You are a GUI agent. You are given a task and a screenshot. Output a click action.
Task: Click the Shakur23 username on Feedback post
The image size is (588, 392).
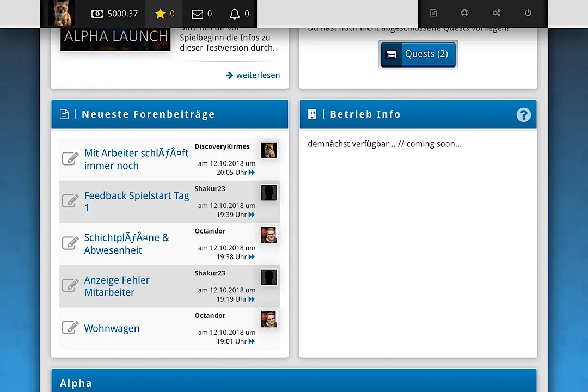tap(210, 189)
